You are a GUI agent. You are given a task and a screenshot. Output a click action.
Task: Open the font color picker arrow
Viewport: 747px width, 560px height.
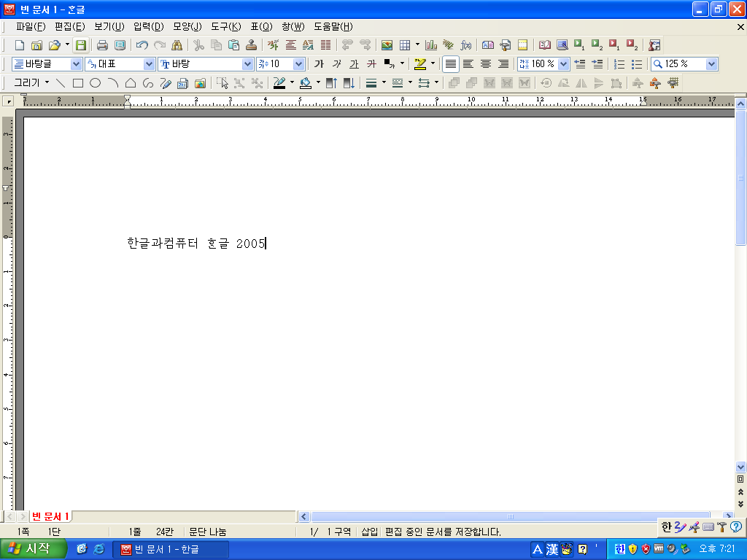402,64
